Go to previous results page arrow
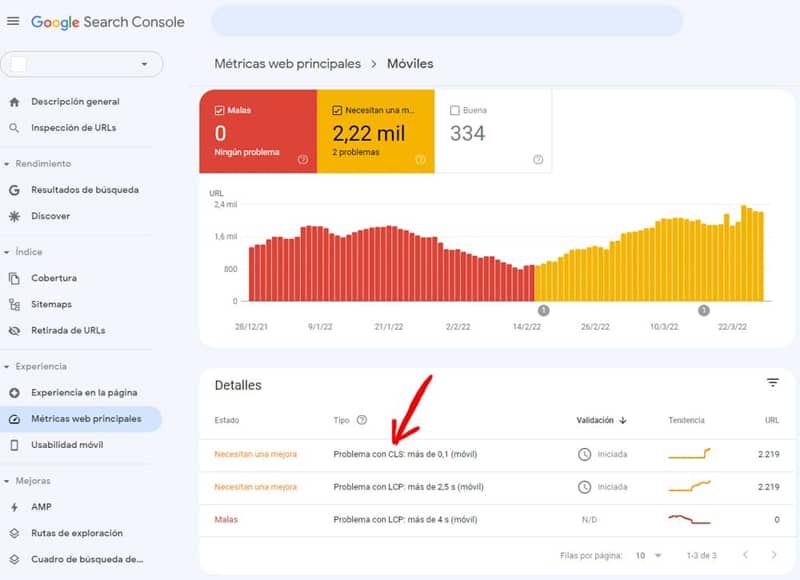The width and height of the screenshot is (800, 580). click(x=745, y=554)
